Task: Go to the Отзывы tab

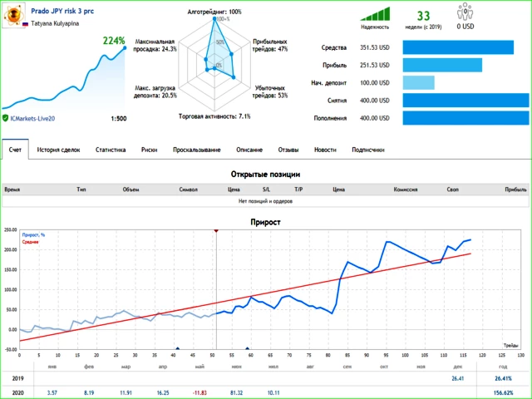Action: 288,150
